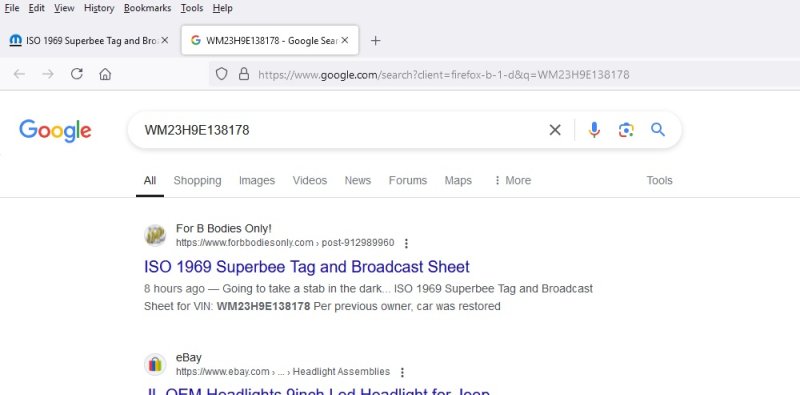Click the eBay result favicon
This screenshot has height=395, width=800.
tap(155, 364)
